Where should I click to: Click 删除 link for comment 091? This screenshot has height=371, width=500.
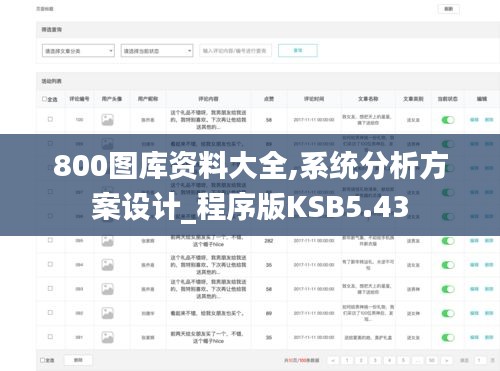[489, 337]
